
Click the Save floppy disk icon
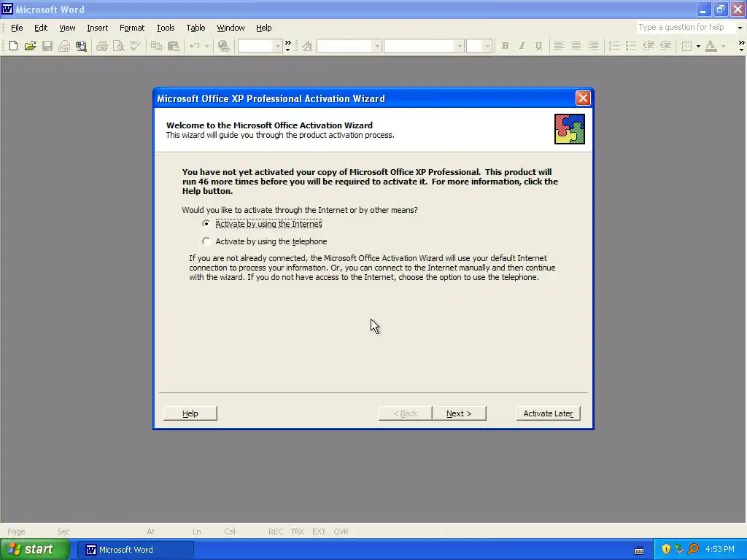click(47, 46)
